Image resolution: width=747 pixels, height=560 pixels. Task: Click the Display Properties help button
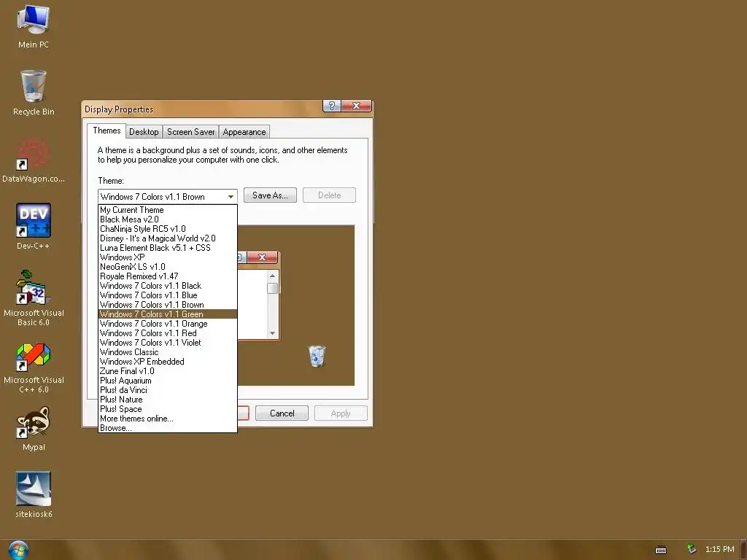332,106
